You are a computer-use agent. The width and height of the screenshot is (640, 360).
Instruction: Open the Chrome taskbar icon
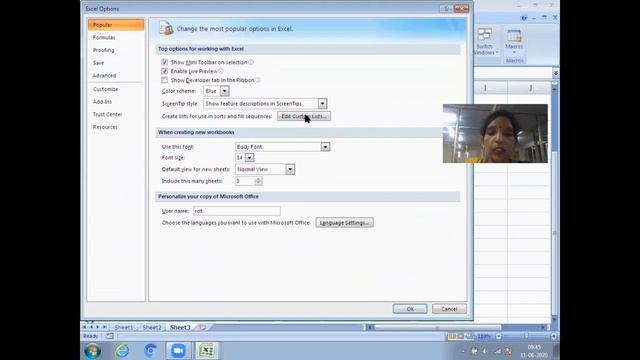[x=150, y=351]
